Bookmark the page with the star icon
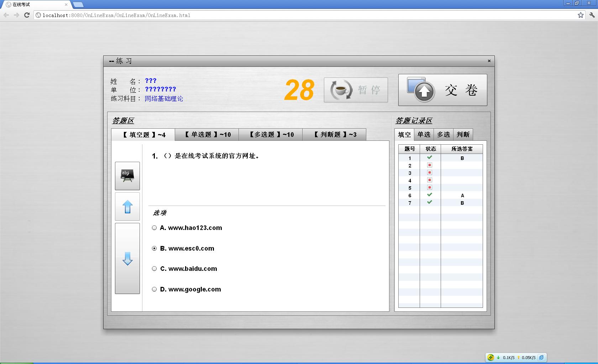This screenshot has height=364, width=598. pyautogui.click(x=581, y=15)
